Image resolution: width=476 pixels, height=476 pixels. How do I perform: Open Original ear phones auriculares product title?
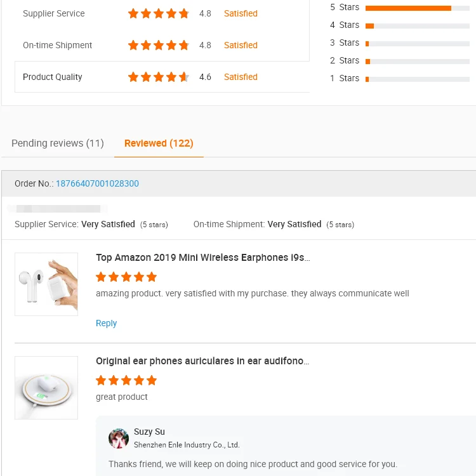point(202,360)
